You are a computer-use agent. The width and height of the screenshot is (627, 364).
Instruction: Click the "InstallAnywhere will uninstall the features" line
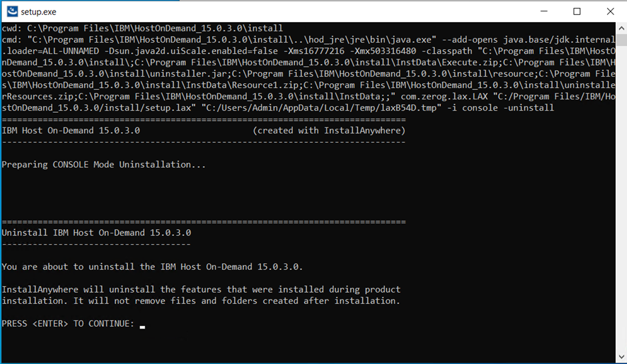point(201,289)
